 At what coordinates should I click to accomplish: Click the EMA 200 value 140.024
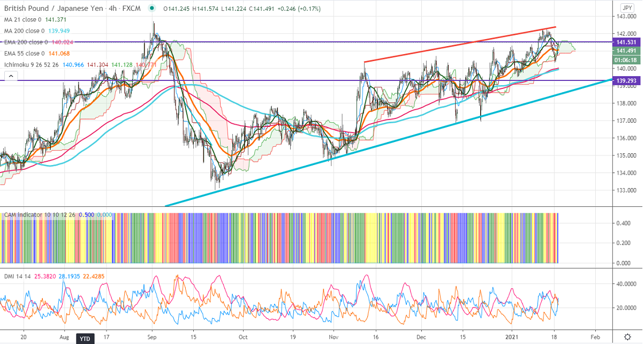63,42
